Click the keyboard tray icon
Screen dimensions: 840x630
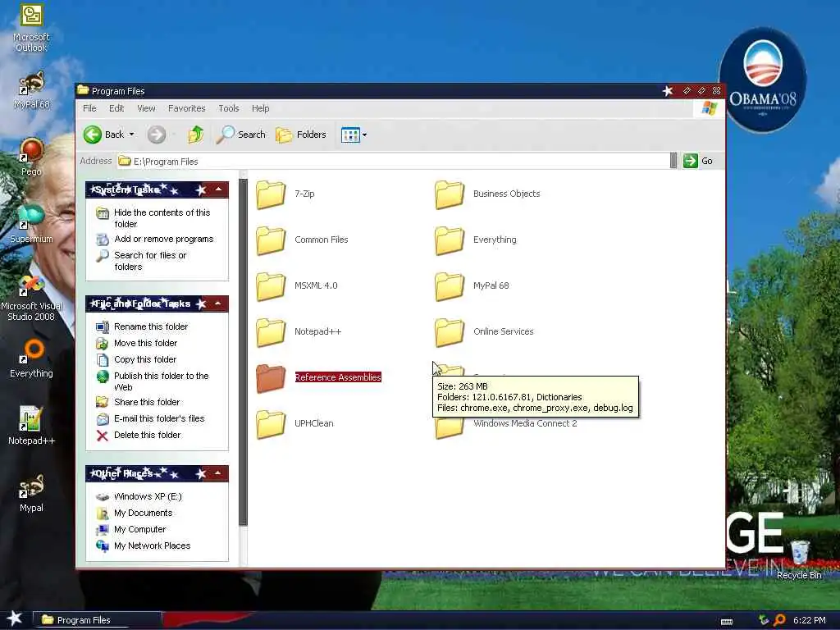(x=727, y=622)
